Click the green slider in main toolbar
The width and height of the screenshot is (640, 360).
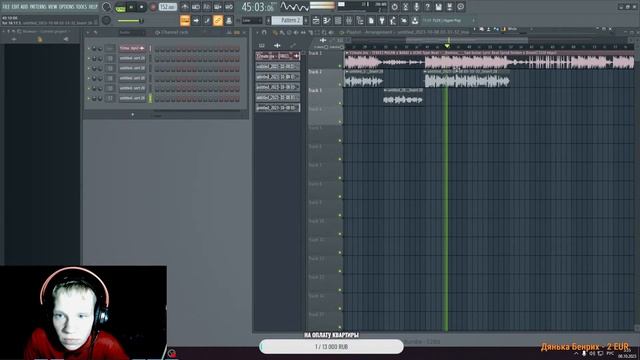click(x=130, y=20)
